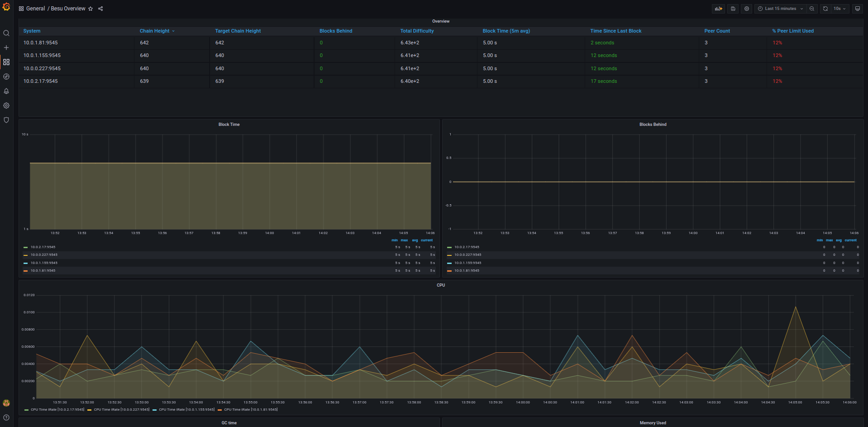Enable TV cycle view mode icon

tap(858, 9)
